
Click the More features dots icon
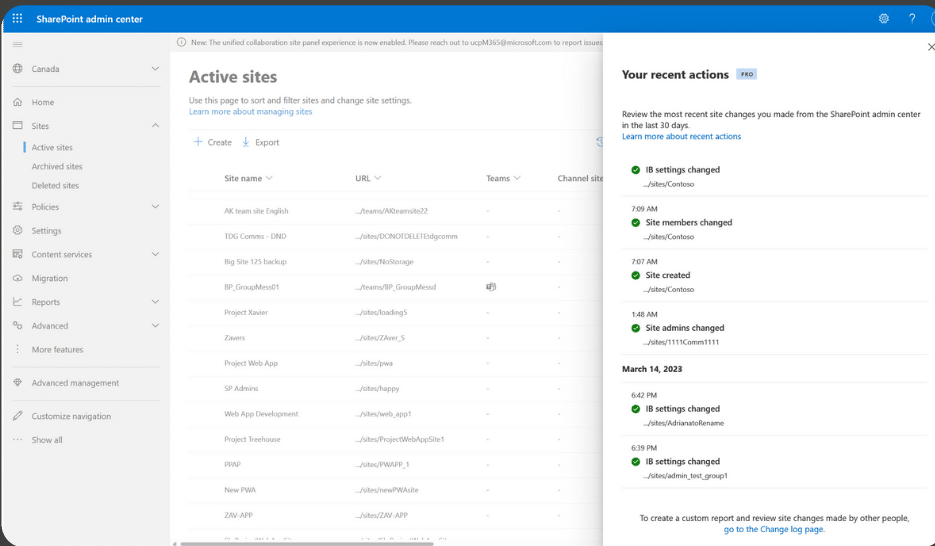click(x=17, y=349)
